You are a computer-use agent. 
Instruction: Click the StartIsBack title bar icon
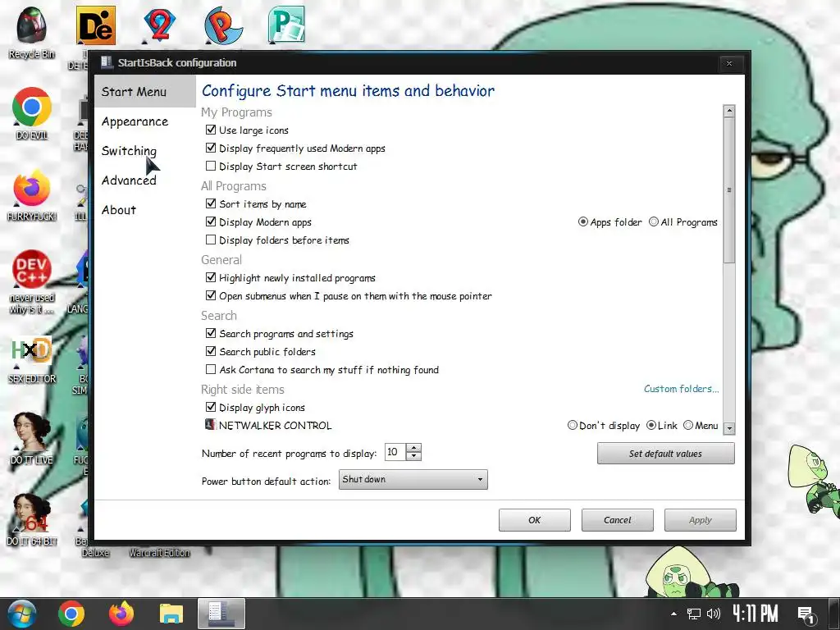(107, 62)
